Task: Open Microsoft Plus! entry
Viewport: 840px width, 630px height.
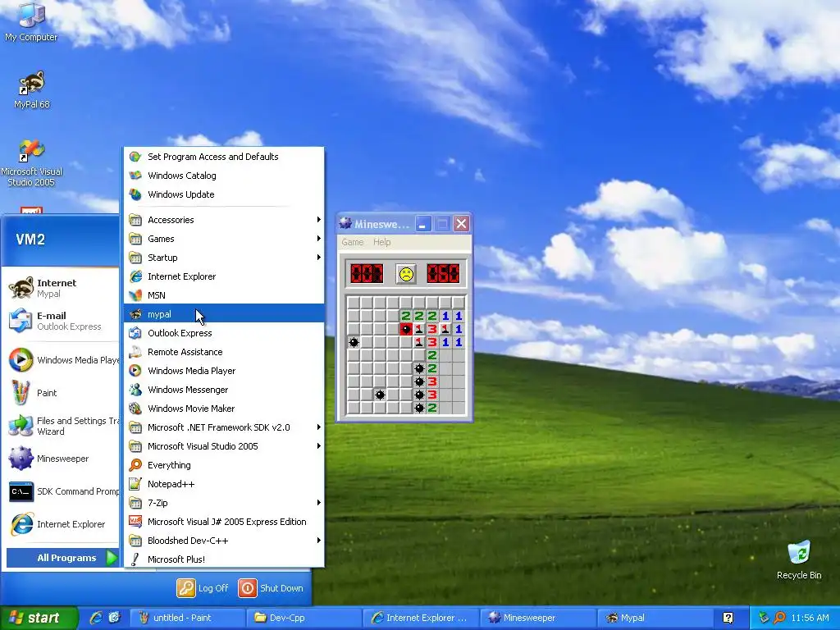Action: [224, 559]
